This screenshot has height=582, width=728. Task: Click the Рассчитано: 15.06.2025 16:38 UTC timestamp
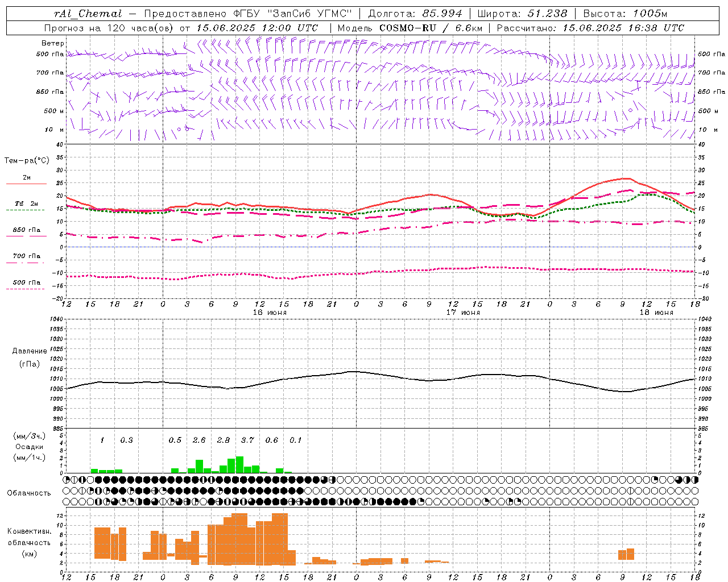pyautogui.click(x=590, y=28)
